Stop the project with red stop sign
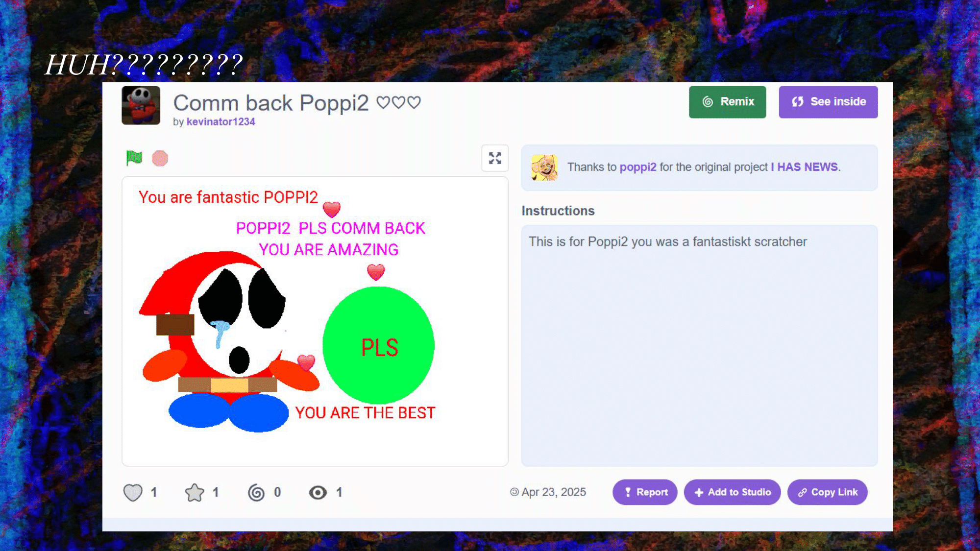Viewport: 980px width, 551px height. [160, 158]
